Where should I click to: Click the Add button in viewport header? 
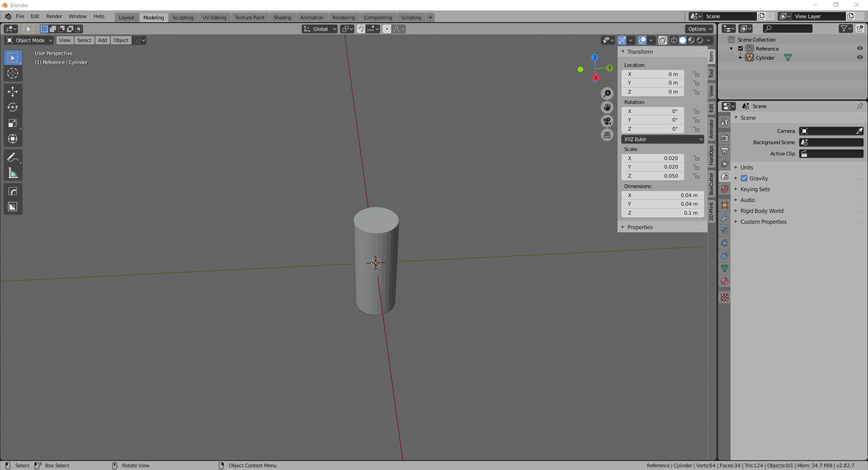[103, 40]
